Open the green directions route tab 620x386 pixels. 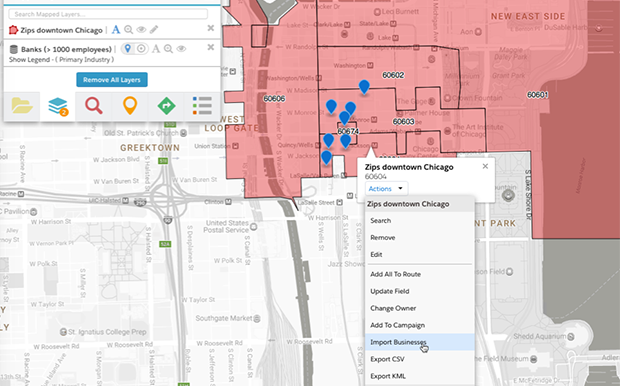[166, 106]
